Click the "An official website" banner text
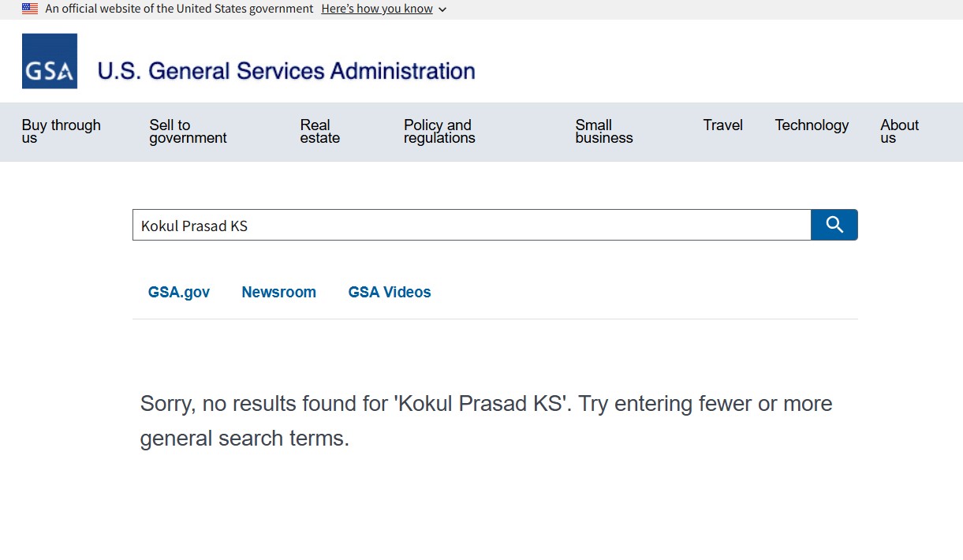Screen dimensions: 963x560 179,9
